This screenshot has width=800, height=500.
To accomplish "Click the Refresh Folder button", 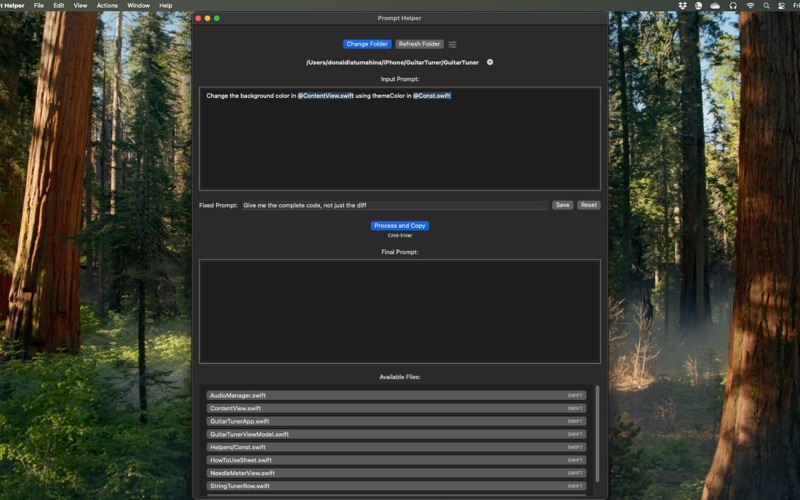I will [419, 44].
